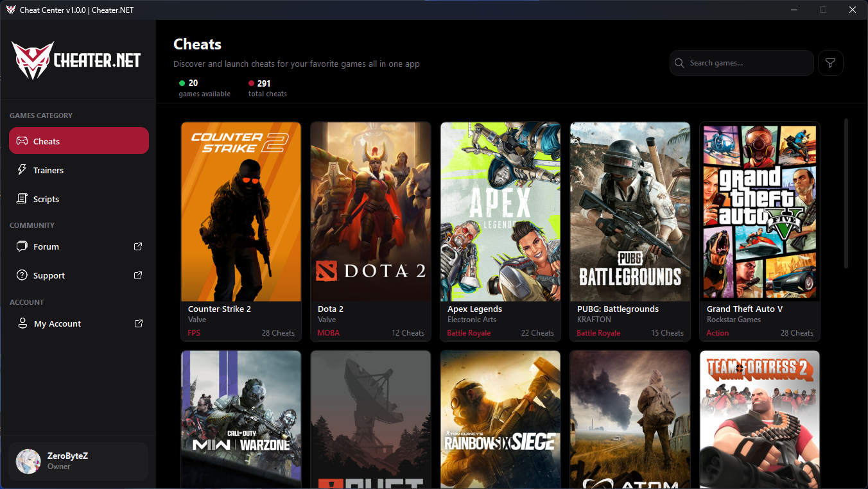Select the Cheats category
Screen dimensions: 868x489
[x=79, y=141]
